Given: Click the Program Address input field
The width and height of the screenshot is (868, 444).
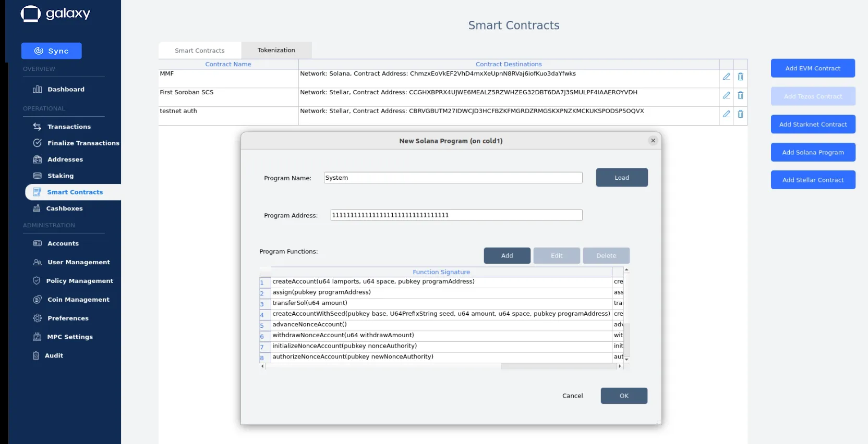Looking at the screenshot, I should (x=456, y=215).
